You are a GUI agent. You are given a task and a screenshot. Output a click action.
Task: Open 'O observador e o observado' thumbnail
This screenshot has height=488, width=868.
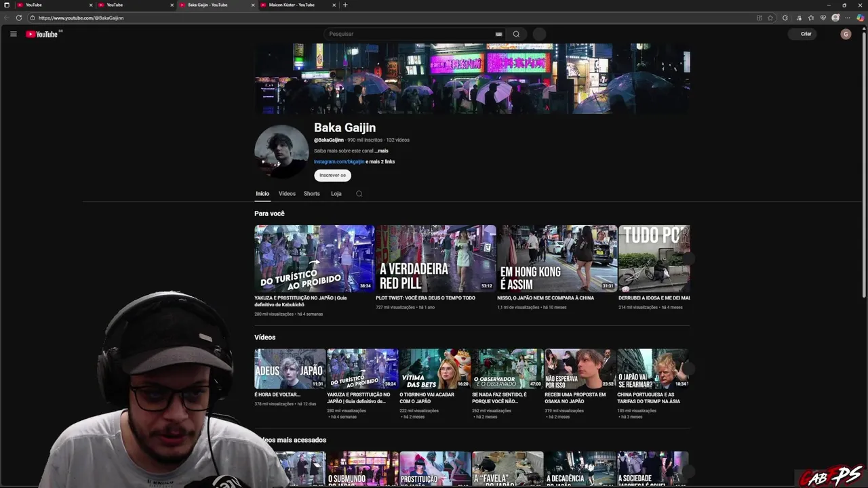point(507,369)
